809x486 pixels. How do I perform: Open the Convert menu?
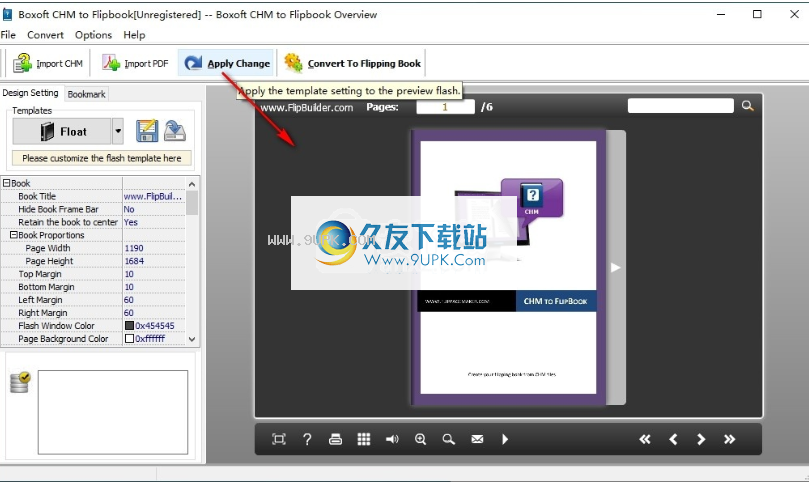click(x=45, y=35)
